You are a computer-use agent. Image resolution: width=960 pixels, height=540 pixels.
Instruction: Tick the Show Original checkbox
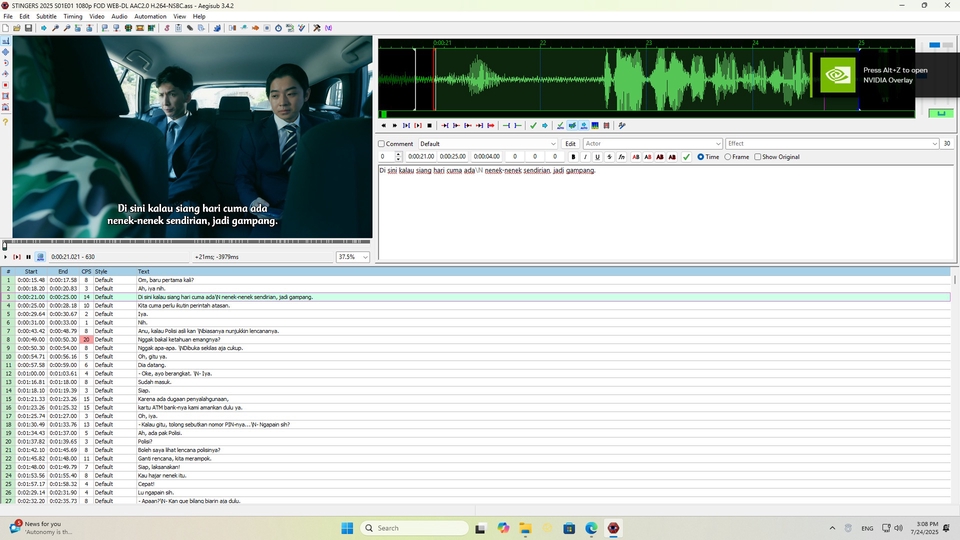pos(757,157)
